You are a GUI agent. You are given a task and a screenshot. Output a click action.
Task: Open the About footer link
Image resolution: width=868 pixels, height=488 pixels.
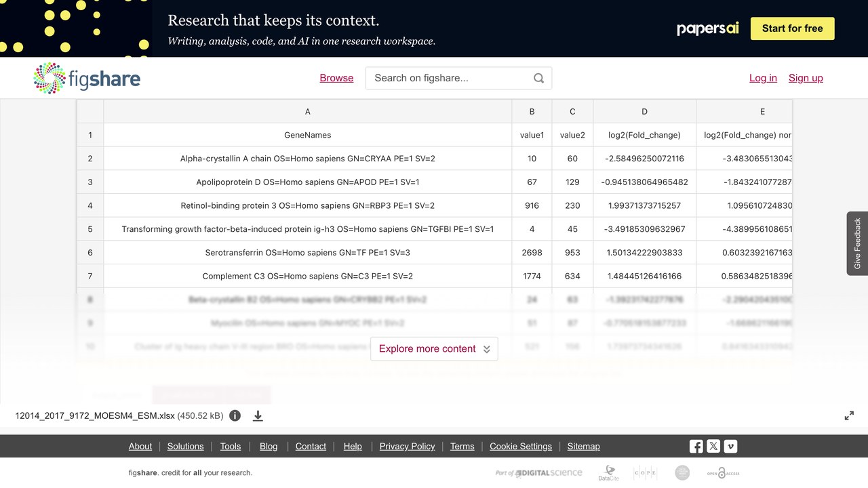point(140,446)
